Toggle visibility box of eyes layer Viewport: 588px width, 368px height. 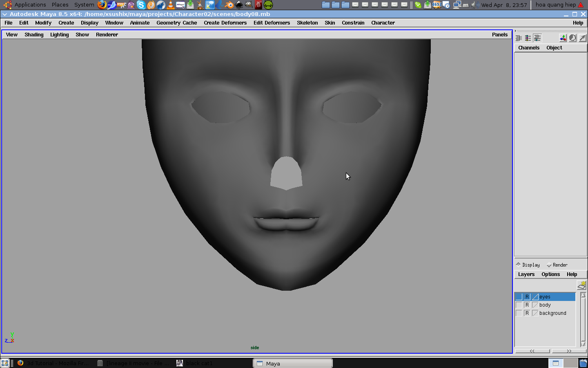point(519,297)
